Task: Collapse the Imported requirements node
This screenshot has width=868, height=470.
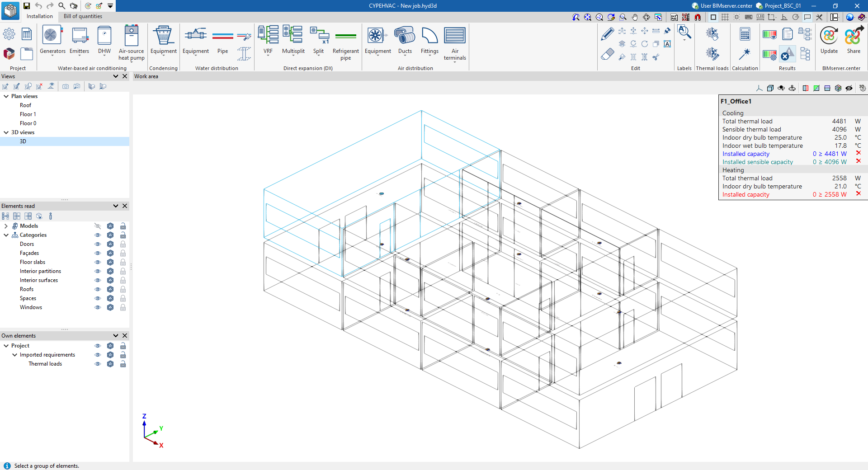Action: coord(14,355)
